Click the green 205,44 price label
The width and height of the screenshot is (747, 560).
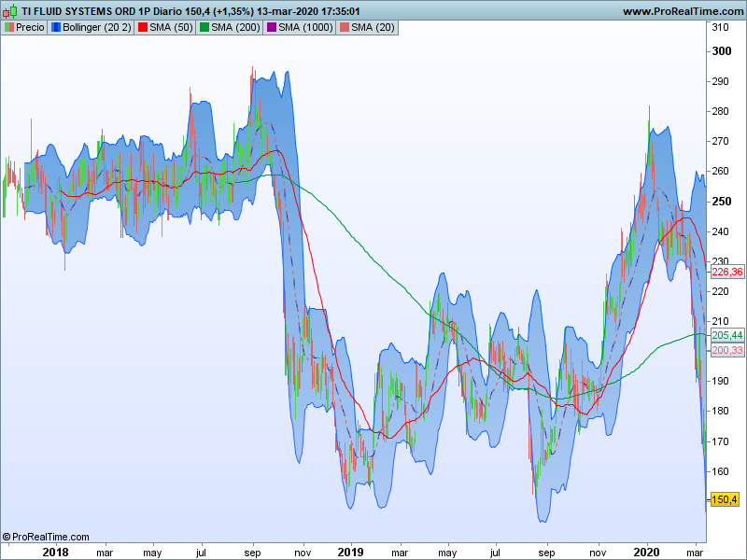point(727,335)
